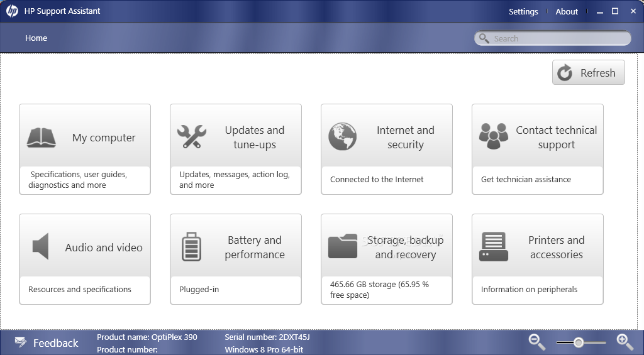Click 'Product number:' label in footer
This screenshot has width=644, height=355.
pos(127,350)
